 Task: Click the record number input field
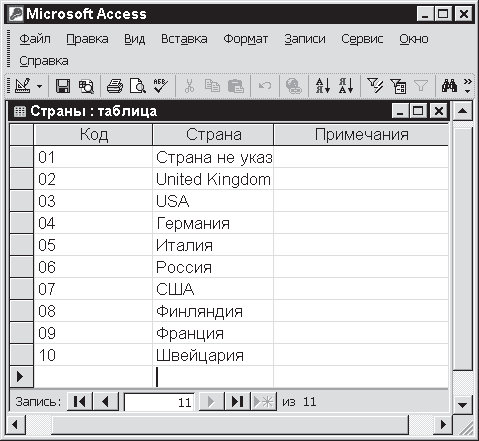tap(160, 402)
